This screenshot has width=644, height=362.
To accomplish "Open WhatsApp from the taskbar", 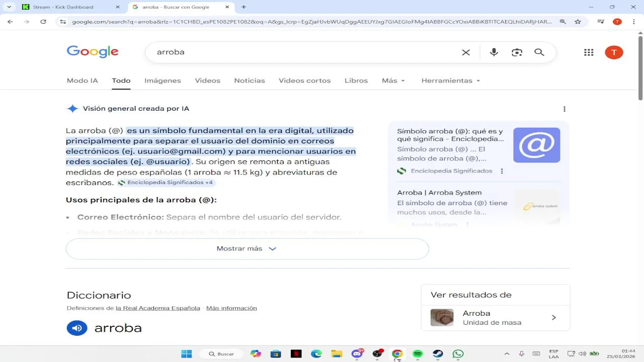I will coord(458,354).
